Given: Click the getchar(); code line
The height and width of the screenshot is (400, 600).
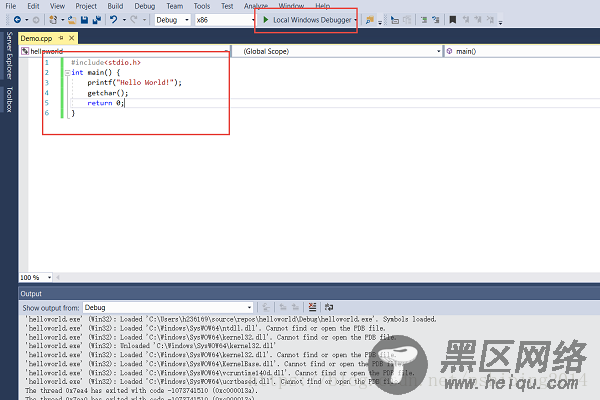Looking at the screenshot, I should coord(108,93).
